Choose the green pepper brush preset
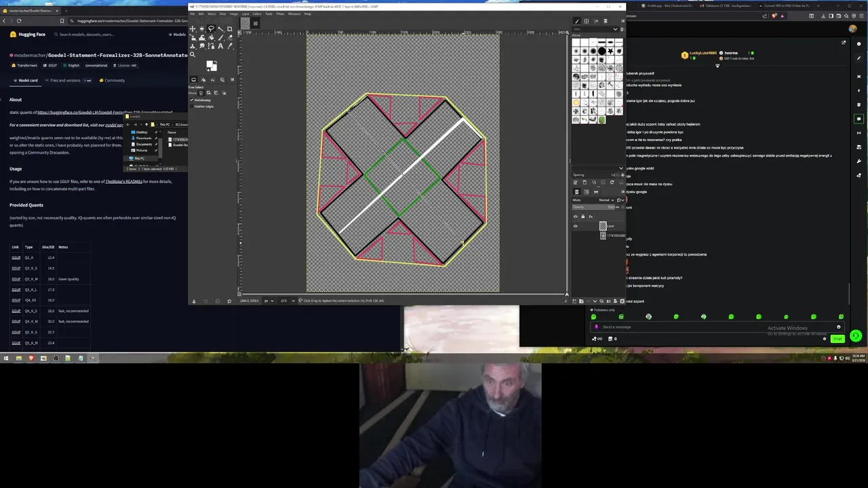 602,119
